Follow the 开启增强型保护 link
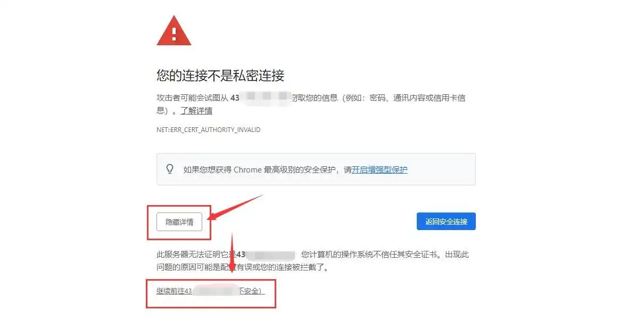The image size is (644, 327). (379, 170)
